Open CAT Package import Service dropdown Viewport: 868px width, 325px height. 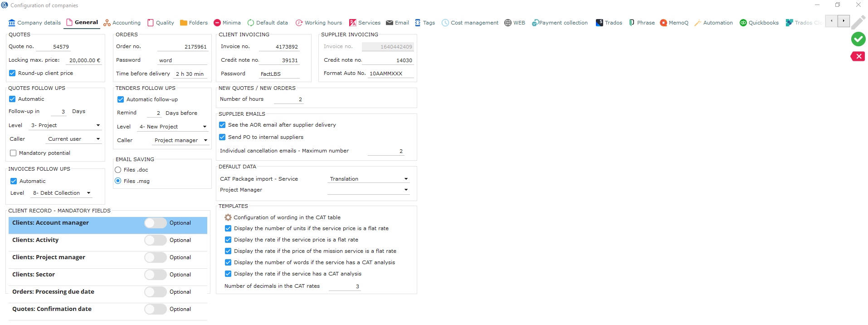click(x=406, y=179)
